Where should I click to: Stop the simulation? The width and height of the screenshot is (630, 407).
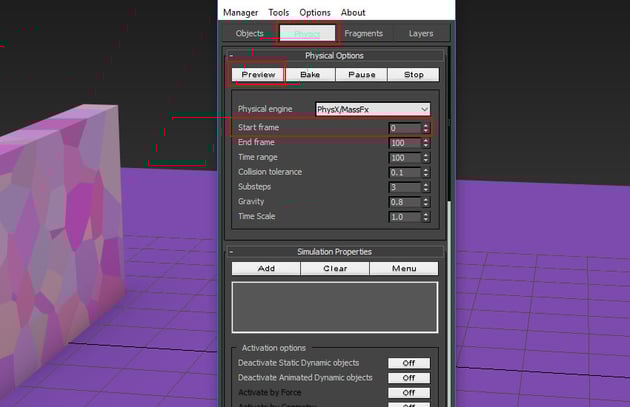pos(413,75)
